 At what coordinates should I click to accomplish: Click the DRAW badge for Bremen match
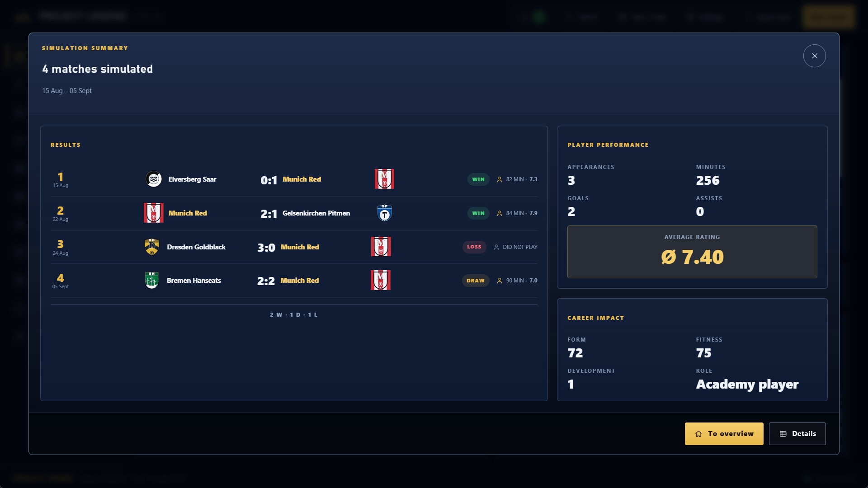pyautogui.click(x=476, y=281)
